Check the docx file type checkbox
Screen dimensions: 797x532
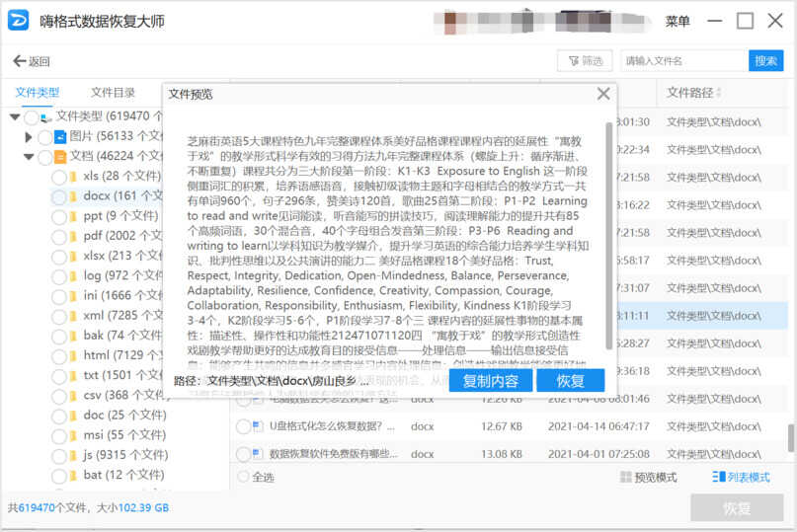[x=59, y=196]
